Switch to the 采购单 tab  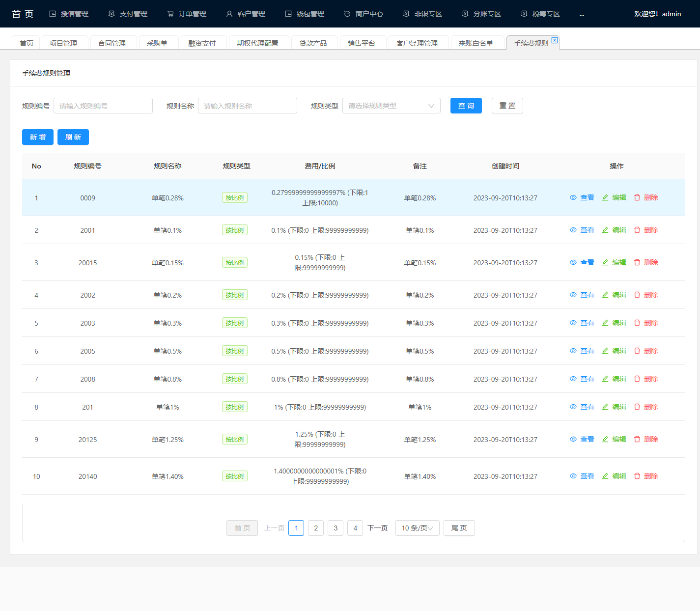click(157, 43)
